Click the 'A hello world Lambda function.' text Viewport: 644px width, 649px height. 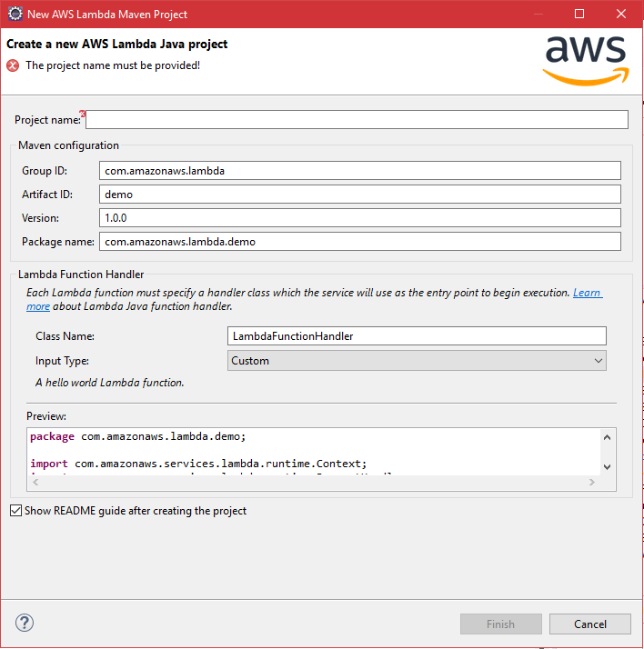[110, 383]
